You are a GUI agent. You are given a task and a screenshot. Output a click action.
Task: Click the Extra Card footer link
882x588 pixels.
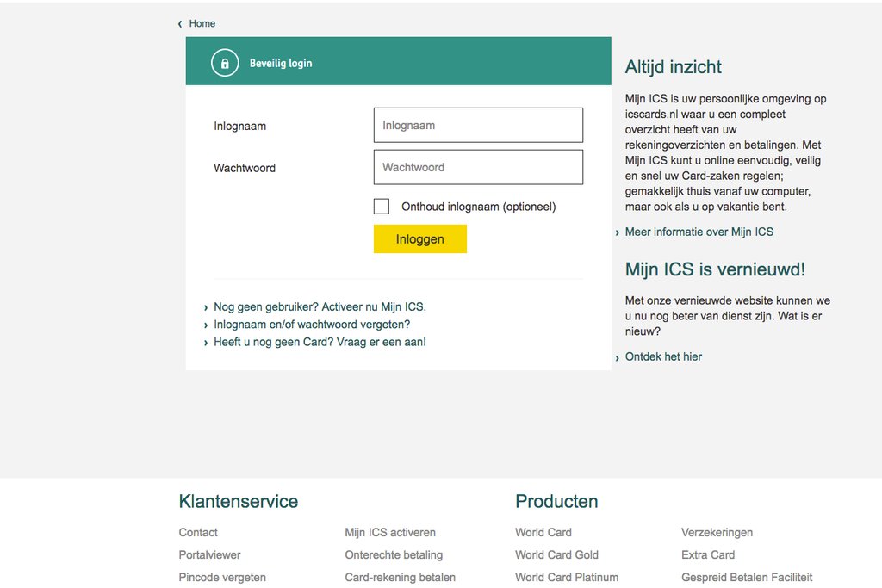click(x=708, y=554)
